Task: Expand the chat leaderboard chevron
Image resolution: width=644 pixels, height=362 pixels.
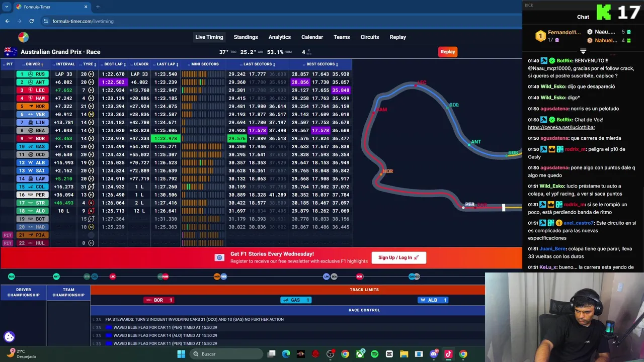Action: [x=583, y=51]
